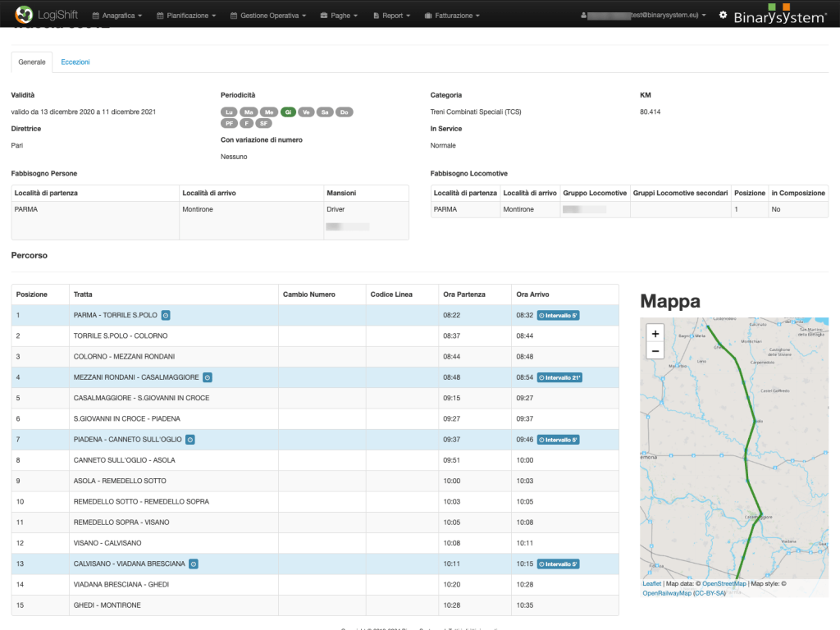Image resolution: width=840 pixels, height=630 pixels.
Task: Open the Anagrafica dropdown menu
Action: coord(117,16)
